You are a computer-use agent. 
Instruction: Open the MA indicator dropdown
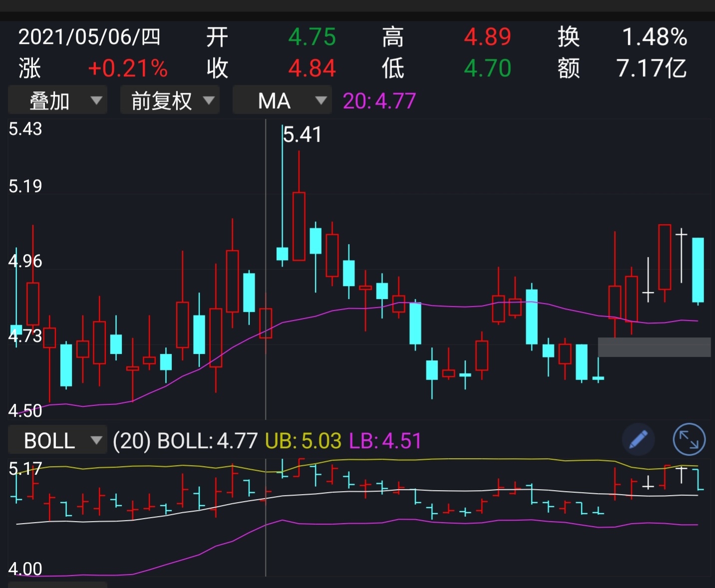pos(282,100)
